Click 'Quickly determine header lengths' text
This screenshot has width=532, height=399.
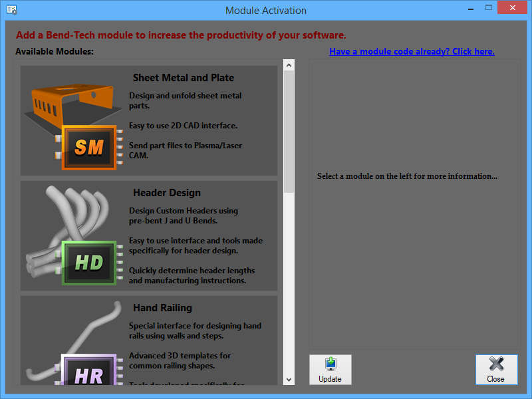point(192,275)
